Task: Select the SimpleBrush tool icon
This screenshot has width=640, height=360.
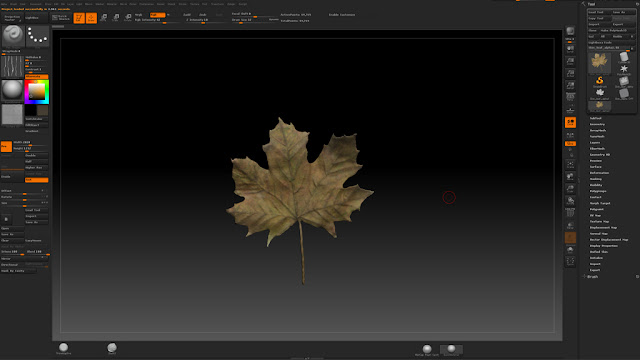Action: coord(599,81)
